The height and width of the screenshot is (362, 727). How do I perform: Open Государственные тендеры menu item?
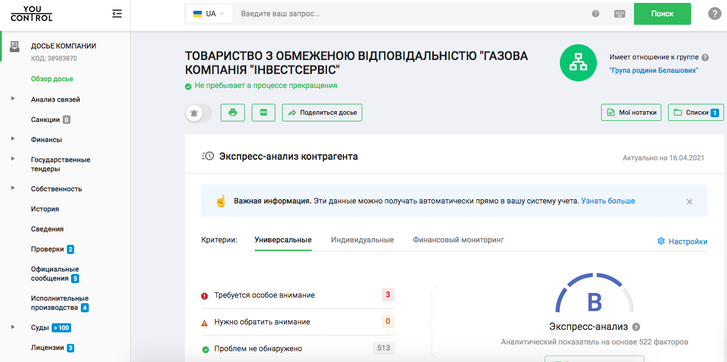tap(60, 164)
